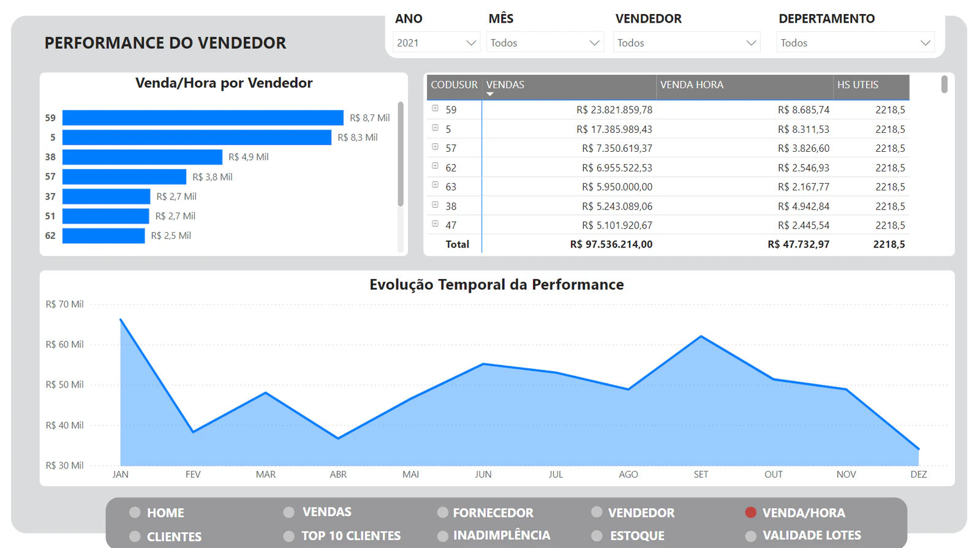980x548 pixels.
Task: Open the ANO year dropdown showing 2021
Action: 436,43
